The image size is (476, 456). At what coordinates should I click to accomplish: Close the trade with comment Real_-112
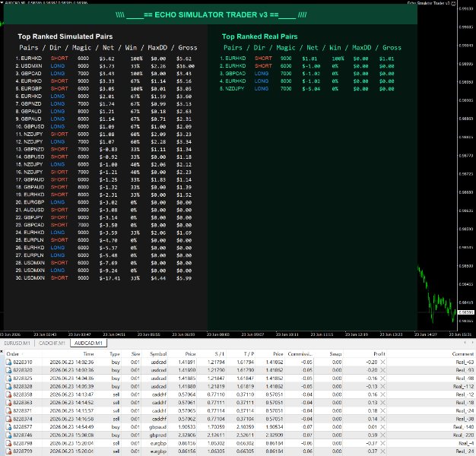(x=382, y=387)
